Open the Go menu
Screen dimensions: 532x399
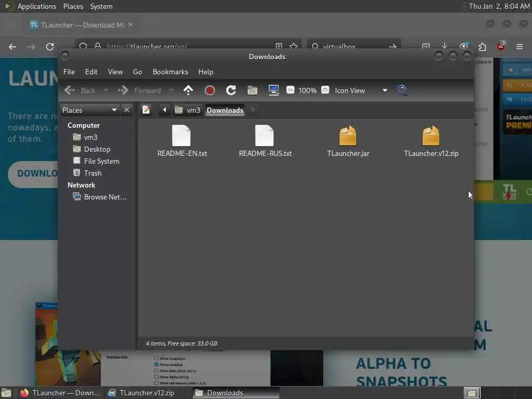137,72
